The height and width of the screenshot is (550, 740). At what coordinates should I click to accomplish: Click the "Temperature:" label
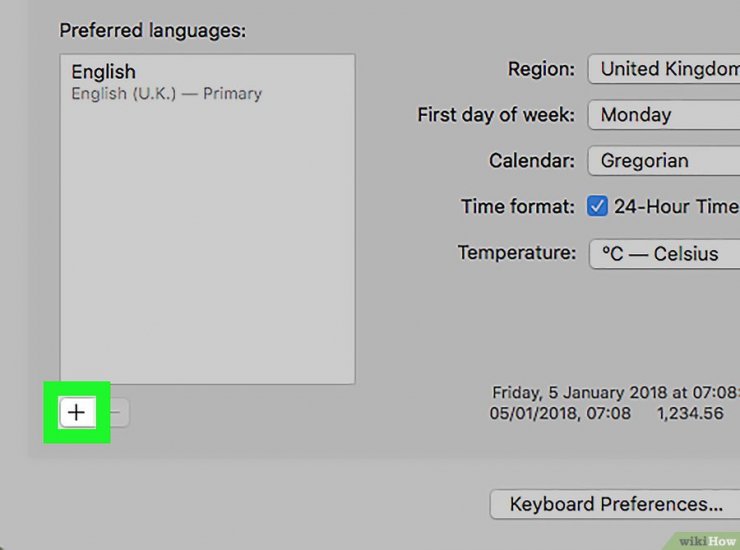click(x=517, y=253)
